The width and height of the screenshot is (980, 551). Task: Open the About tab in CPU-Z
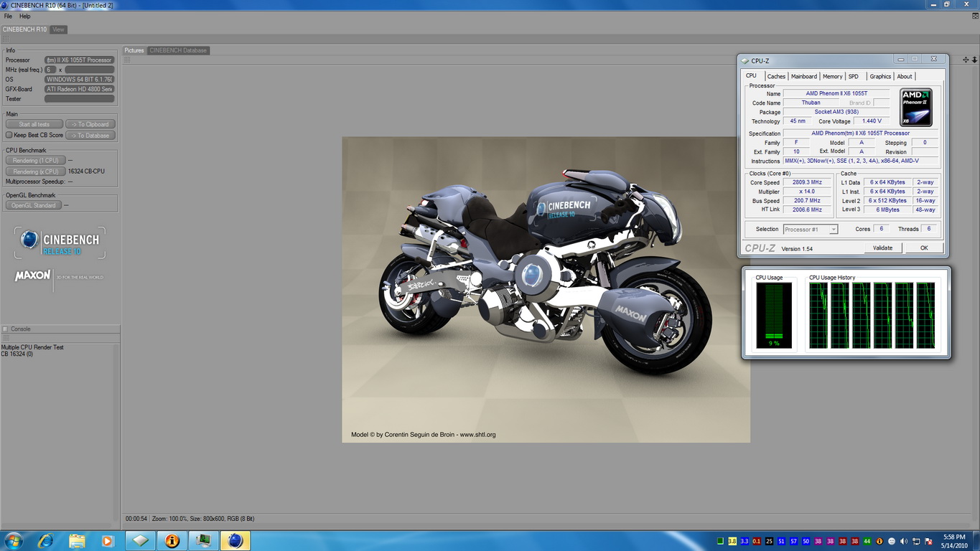[x=905, y=76]
